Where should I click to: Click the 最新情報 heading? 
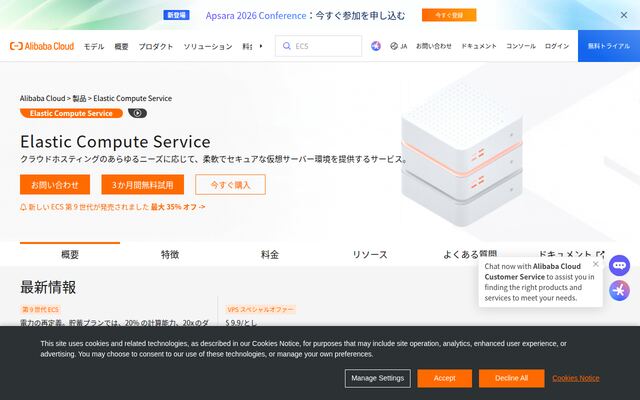coord(48,287)
